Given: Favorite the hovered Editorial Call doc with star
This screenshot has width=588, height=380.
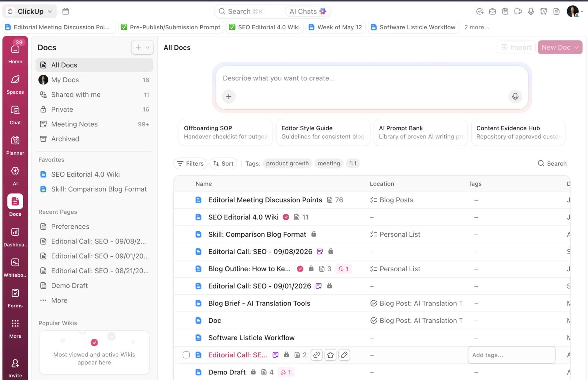Looking at the screenshot, I should 330,355.
